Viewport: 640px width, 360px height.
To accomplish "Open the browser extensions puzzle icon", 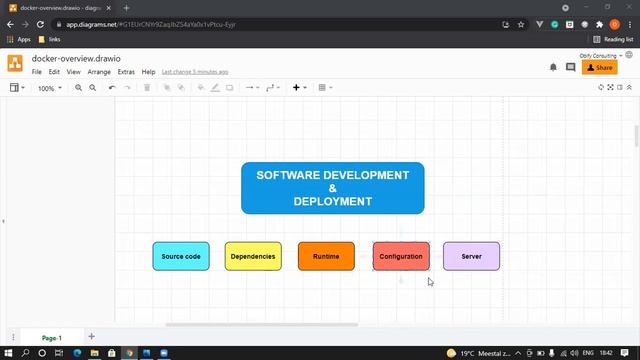I will 600,24.
